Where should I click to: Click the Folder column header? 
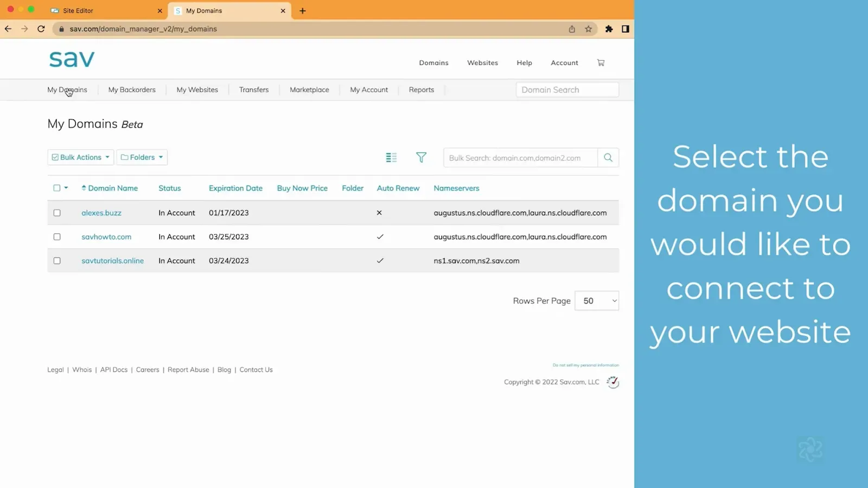353,188
